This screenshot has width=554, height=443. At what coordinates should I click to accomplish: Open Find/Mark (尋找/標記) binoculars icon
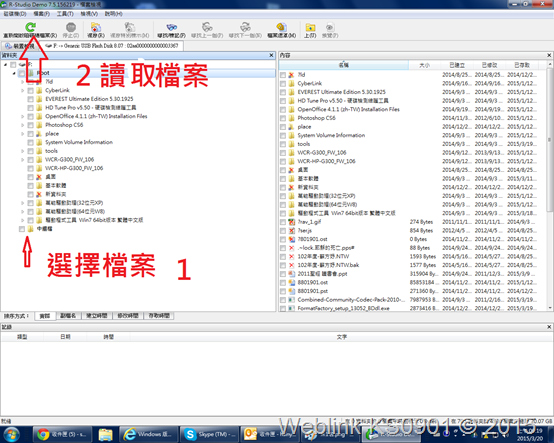[172, 27]
